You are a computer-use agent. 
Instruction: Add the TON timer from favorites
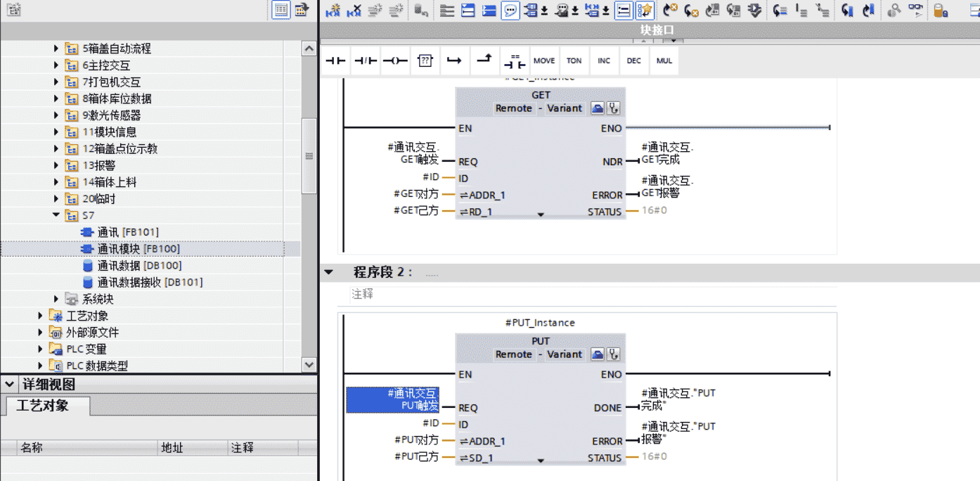[x=574, y=61]
